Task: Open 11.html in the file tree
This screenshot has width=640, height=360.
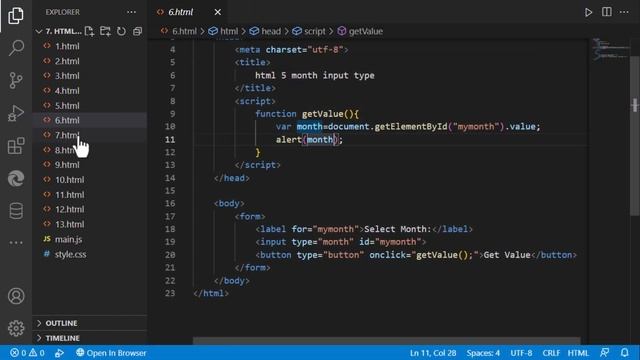Action: [x=90, y=195]
